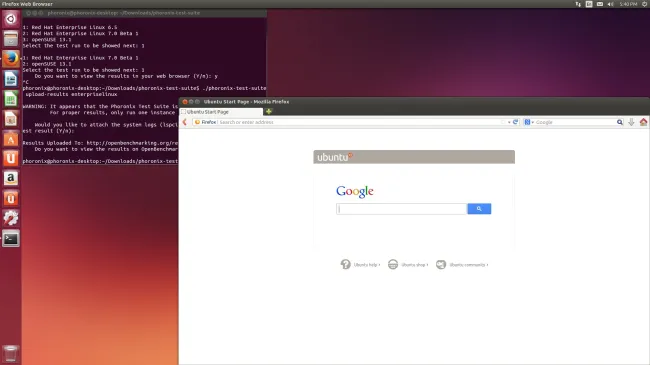Screen dimensions: 650x365
Task: Open the sound volume indicator menu
Action: [611, 4]
